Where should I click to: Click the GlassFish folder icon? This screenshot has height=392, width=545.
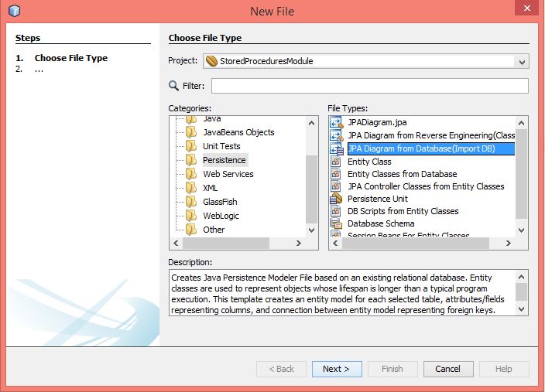pyautogui.click(x=190, y=202)
